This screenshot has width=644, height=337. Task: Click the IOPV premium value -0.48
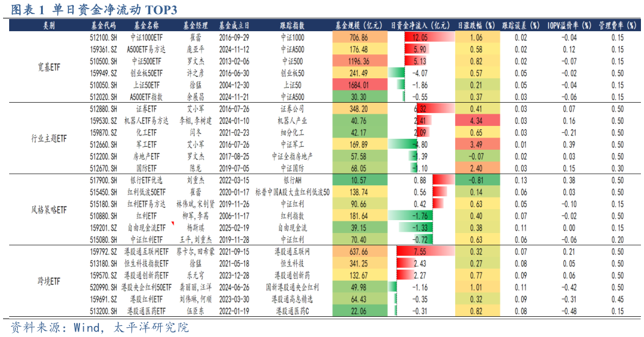(569, 311)
